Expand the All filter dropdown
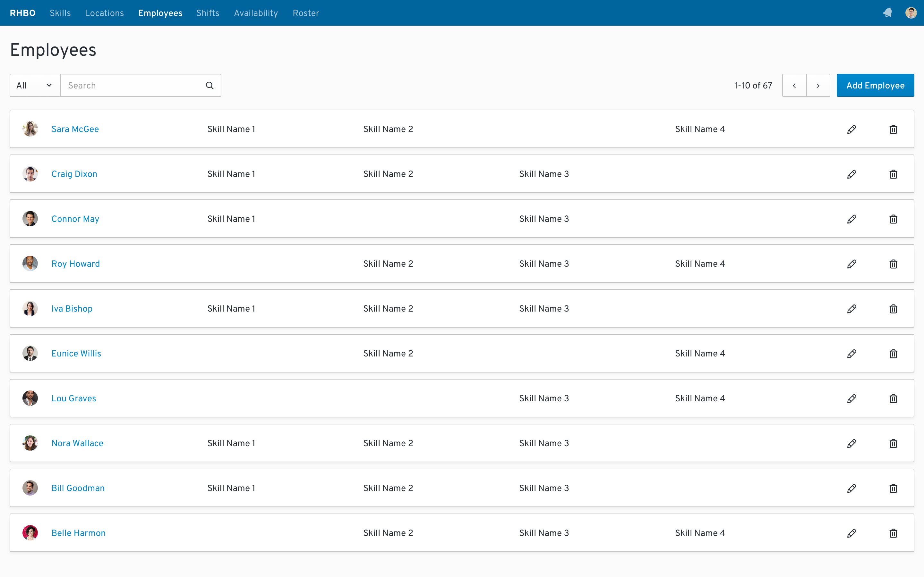 pyautogui.click(x=35, y=86)
